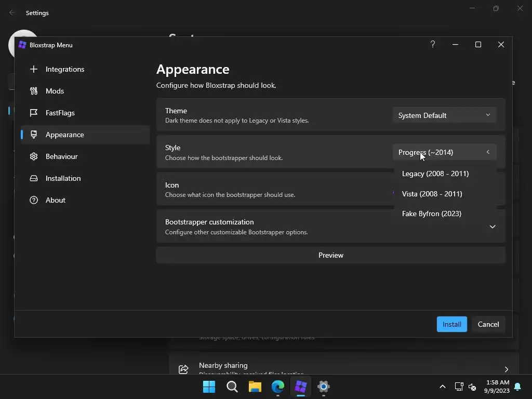Click the Cancel button
This screenshot has width=532, height=399.
tap(488, 324)
